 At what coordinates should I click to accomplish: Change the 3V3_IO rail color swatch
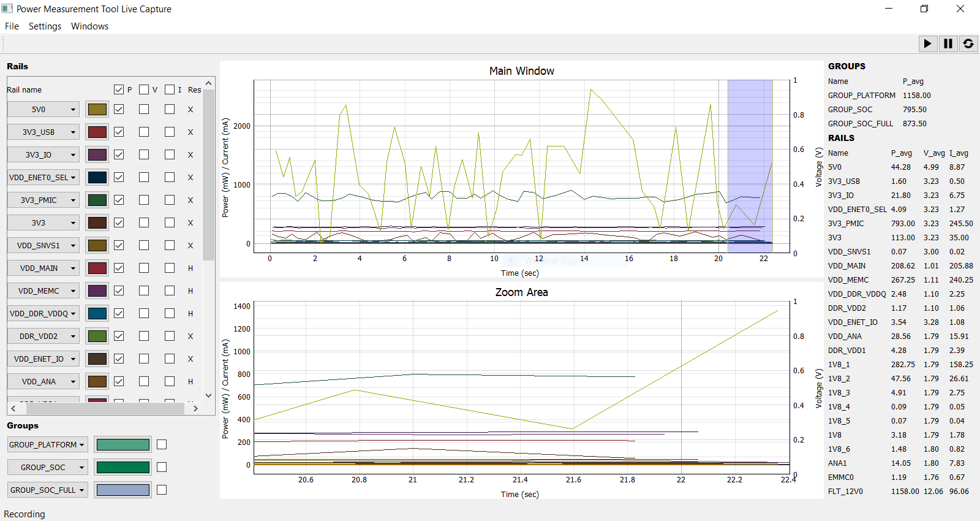point(97,154)
